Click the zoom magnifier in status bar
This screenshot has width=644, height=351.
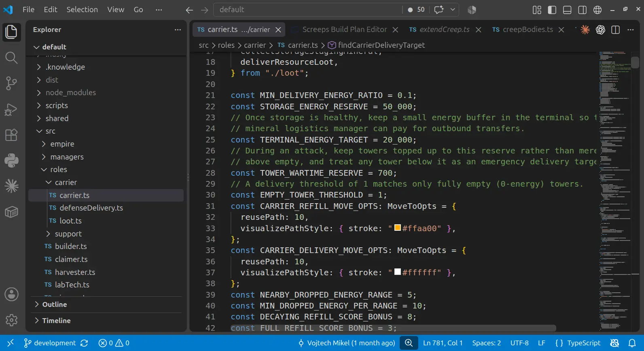409,343
